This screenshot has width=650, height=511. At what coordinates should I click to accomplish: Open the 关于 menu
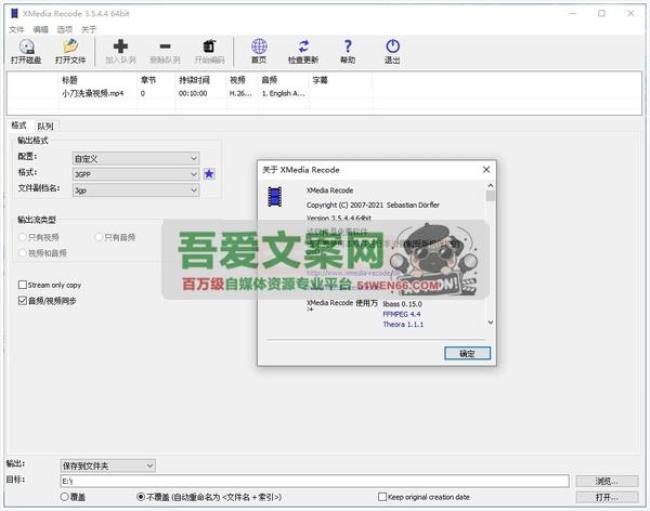[x=88, y=29]
